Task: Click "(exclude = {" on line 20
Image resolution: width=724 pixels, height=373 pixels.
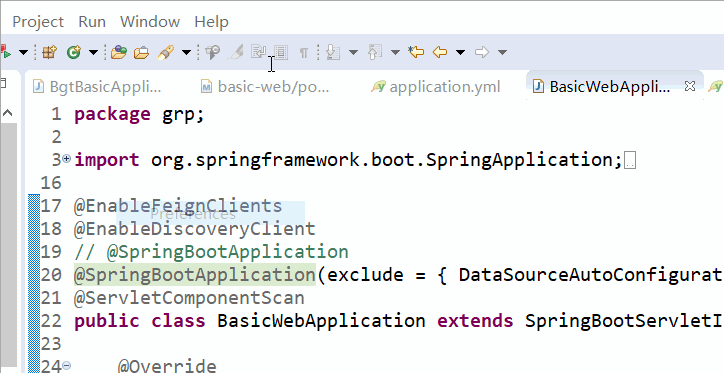Action: (381, 275)
